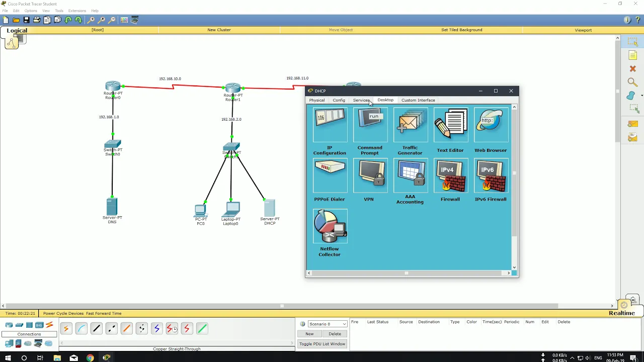The width and height of the screenshot is (644, 362).
Task: Open the Windows Start menu
Action: [x=8, y=357]
